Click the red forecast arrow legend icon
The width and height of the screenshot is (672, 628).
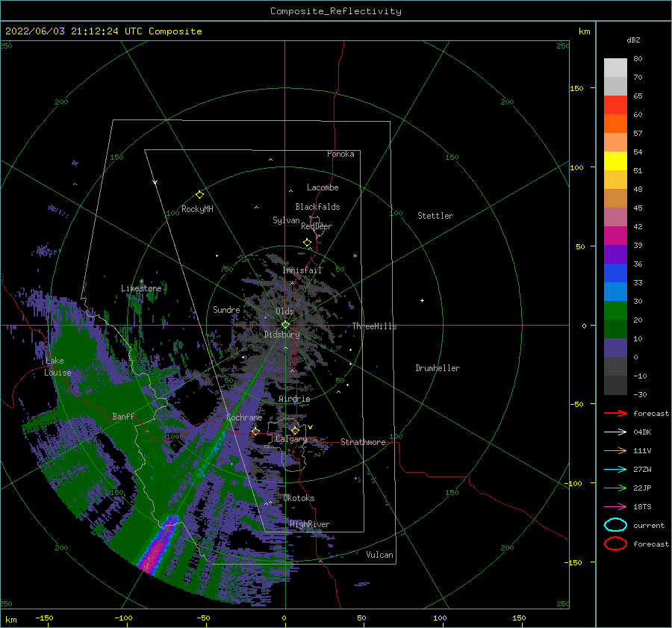(615, 413)
